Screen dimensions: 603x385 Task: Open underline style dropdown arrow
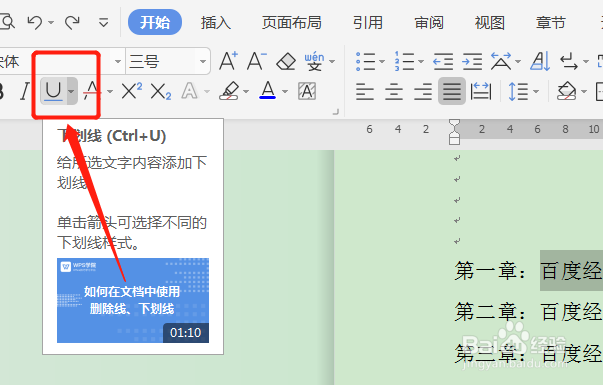[x=72, y=91]
